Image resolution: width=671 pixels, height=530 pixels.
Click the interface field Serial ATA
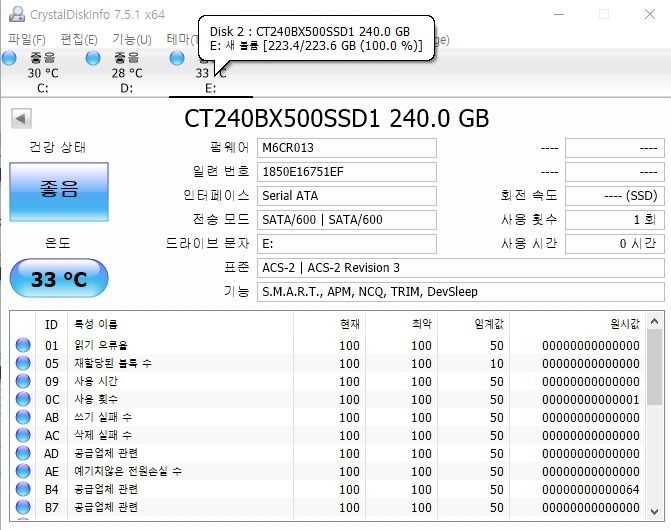(x=347, y=196)
